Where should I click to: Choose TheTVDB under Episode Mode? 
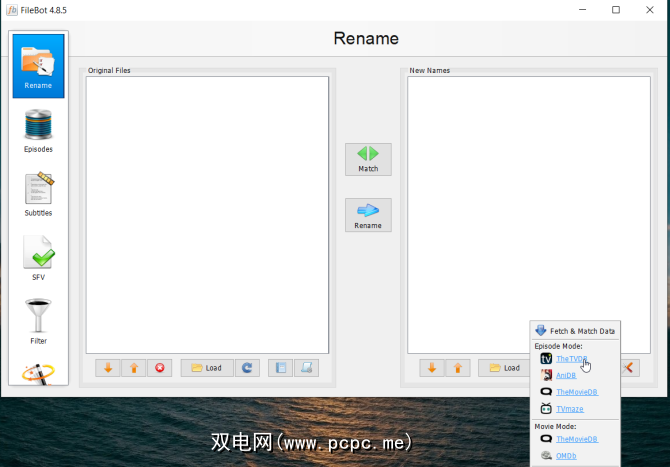[x=571, y=358]
